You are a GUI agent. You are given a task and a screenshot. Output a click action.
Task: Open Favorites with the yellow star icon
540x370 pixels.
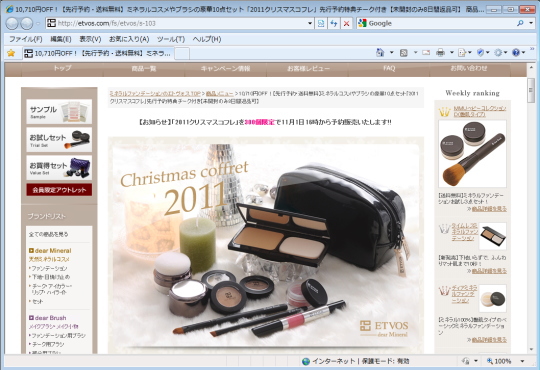[x=11, y=53]
